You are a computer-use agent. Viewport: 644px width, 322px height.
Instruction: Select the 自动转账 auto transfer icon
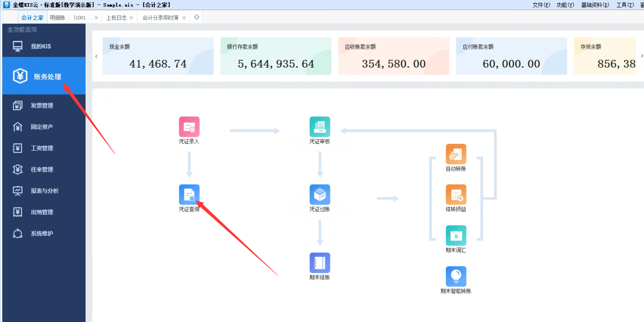coord(456,154)
